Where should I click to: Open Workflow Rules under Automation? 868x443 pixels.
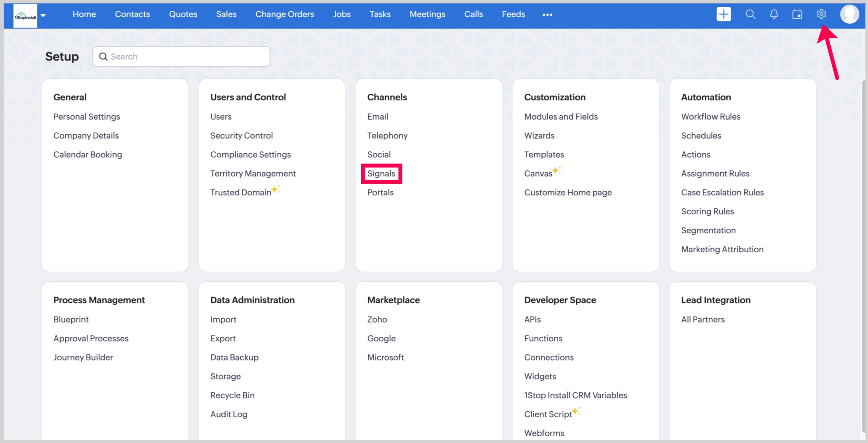(x=710, y=117)
